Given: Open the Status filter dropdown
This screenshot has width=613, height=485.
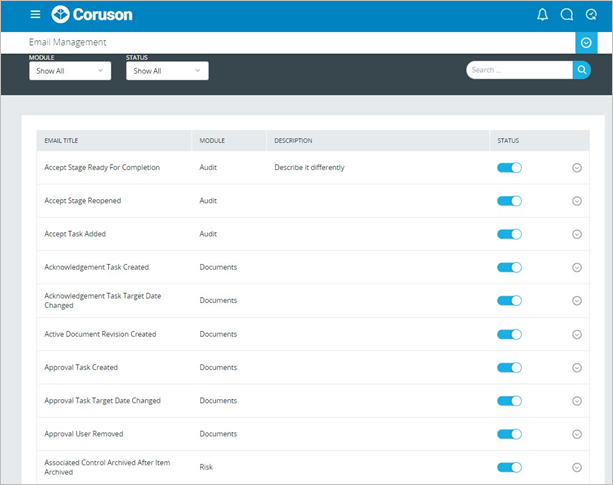Looking at the screenshot, I should pos(167,71).
